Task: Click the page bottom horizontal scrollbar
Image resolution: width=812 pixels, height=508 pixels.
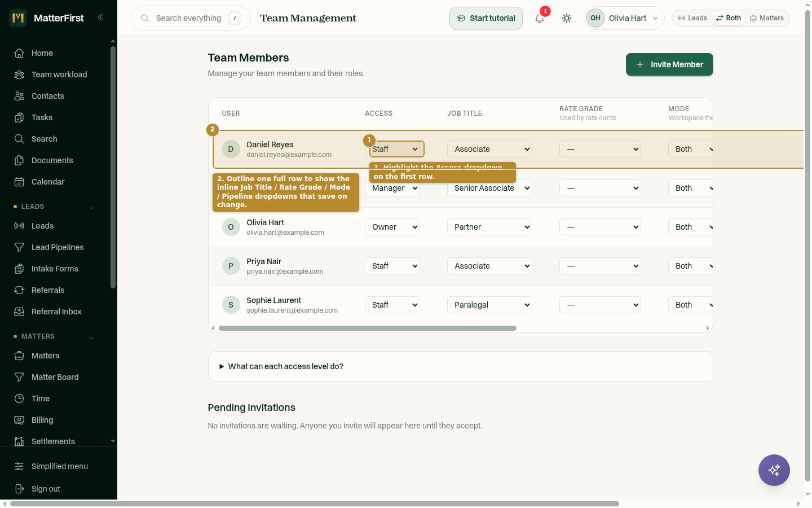Action: [315, 503]
